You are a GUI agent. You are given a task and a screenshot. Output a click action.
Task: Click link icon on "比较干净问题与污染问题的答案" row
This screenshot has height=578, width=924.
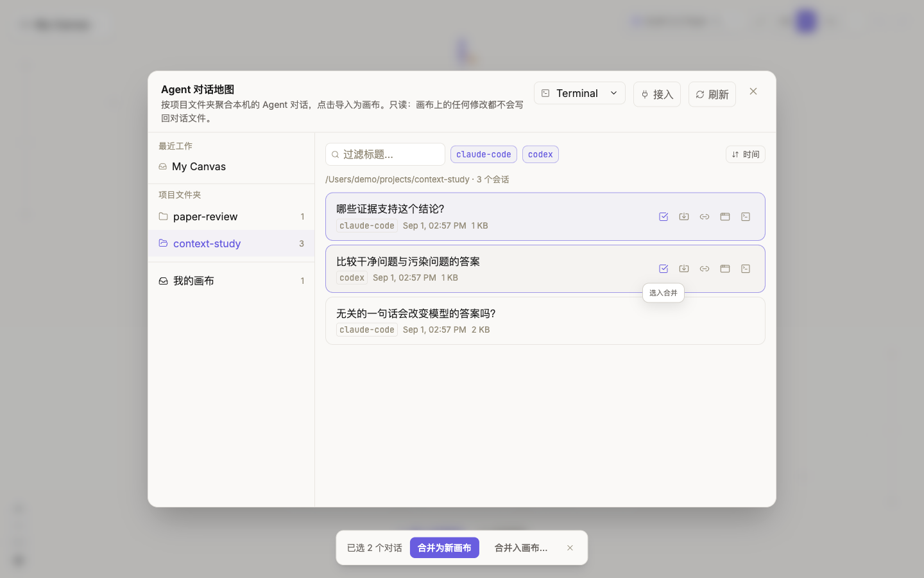705,269
